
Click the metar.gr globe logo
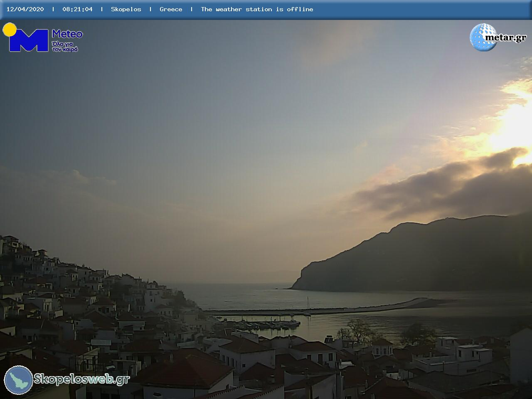[x=483, y=37]
